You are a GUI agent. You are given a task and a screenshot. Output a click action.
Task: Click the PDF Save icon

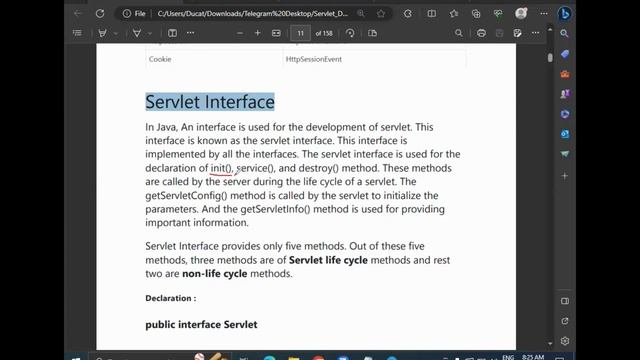(499, 33)
